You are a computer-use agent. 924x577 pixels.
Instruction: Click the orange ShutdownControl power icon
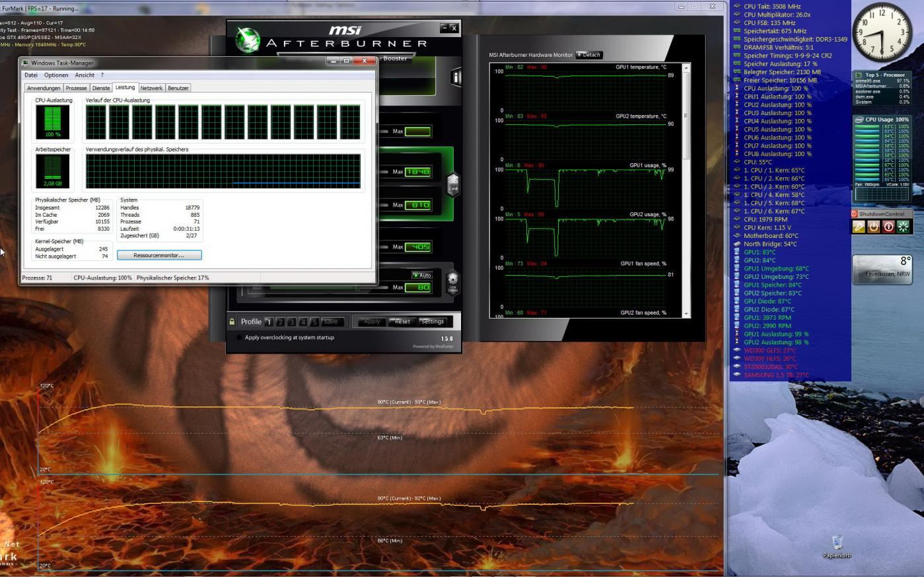coord(874,227)
